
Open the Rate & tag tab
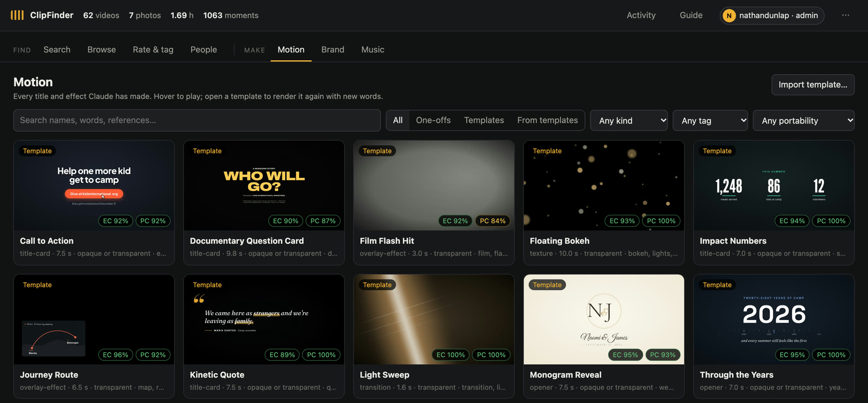153,50
